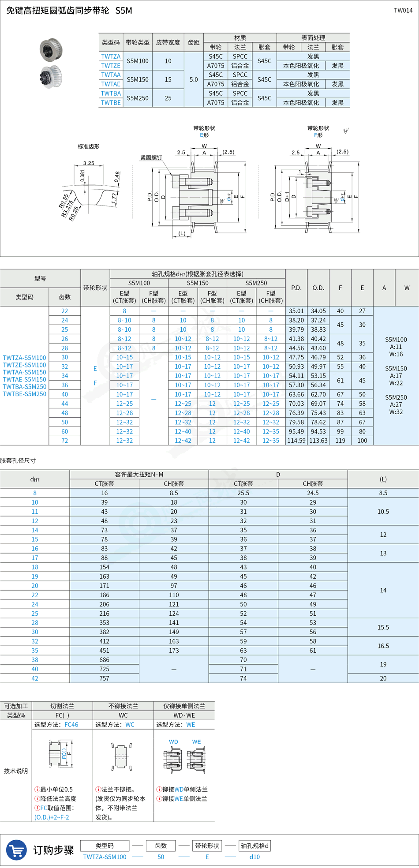Click the info icon before 铆接WD单侧法兰

click(159, 789)
